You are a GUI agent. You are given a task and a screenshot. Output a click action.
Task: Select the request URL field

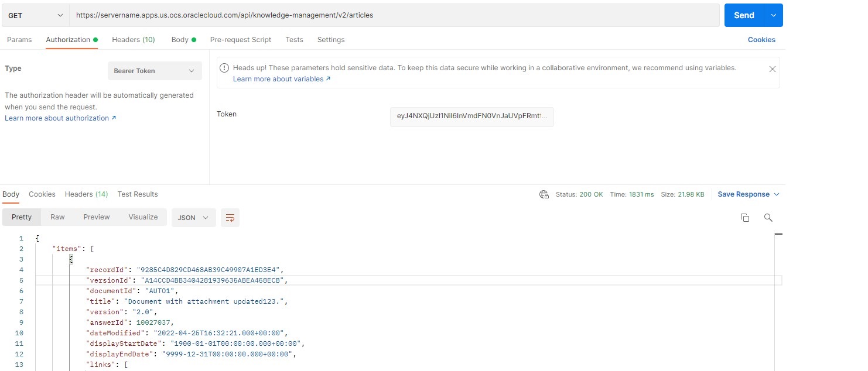(x=392, y=15)
